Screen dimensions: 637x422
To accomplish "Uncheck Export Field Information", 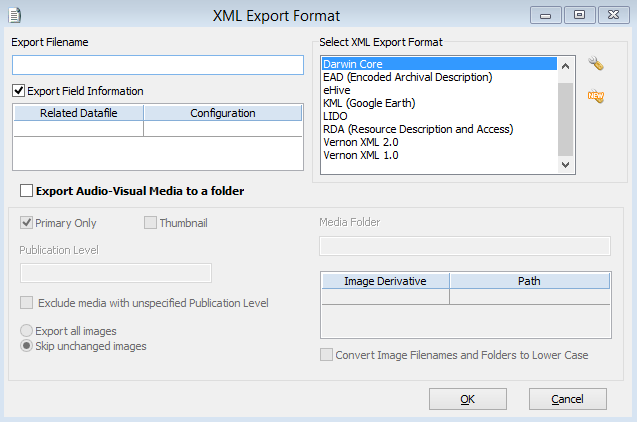I will coord(18,91).
